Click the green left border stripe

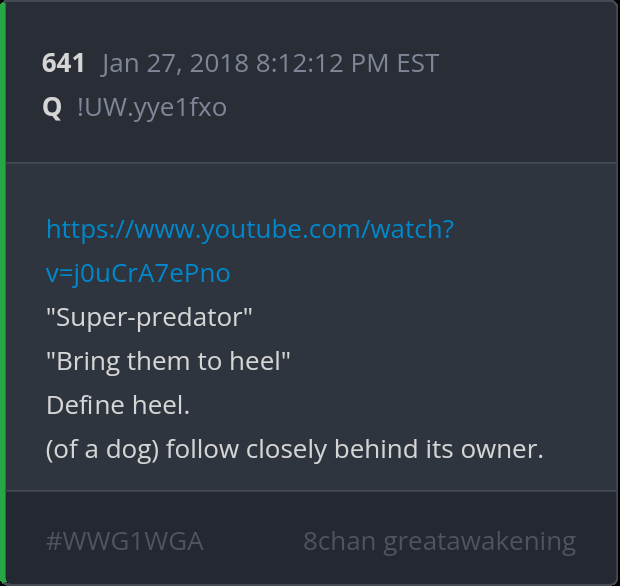pos(3,293)
